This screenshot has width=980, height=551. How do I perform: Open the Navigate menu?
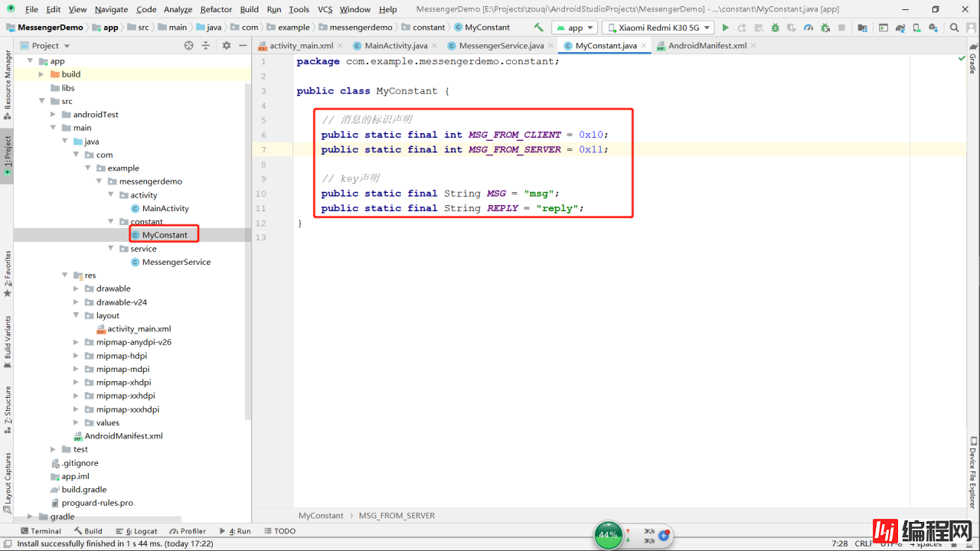coord(112,9)
